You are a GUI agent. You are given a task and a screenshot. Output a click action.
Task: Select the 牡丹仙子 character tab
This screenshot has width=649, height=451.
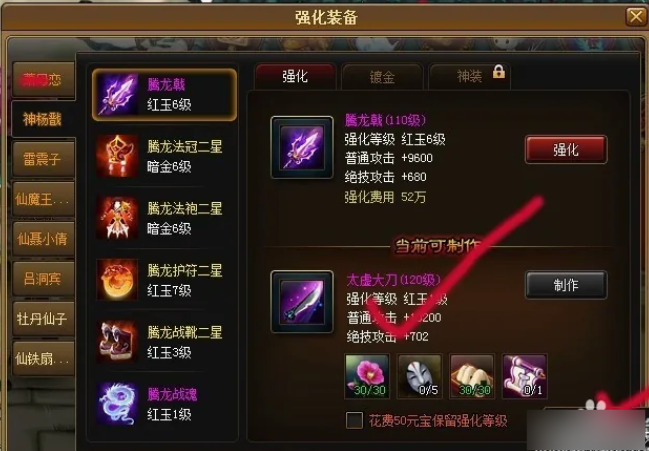(x=43, y=319)
